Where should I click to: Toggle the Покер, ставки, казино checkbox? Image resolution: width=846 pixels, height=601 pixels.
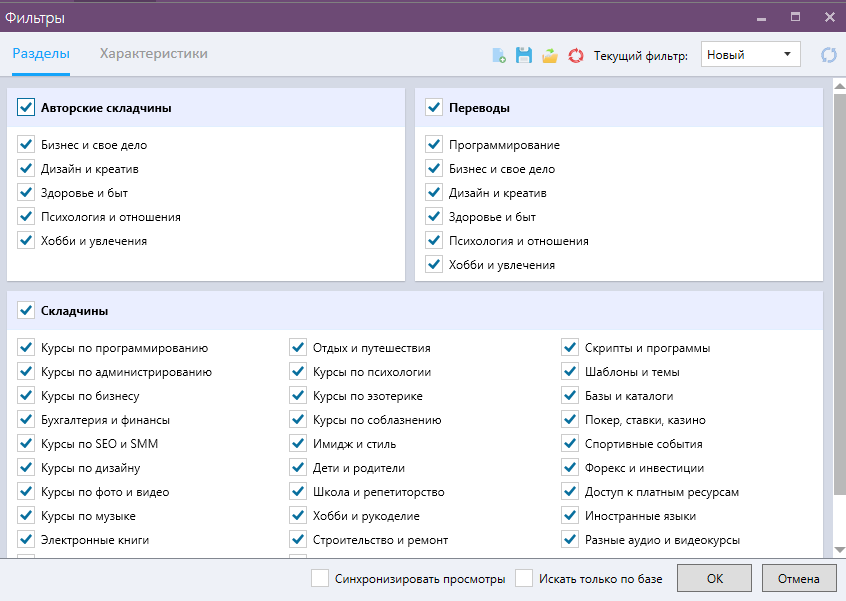(570, 420)
